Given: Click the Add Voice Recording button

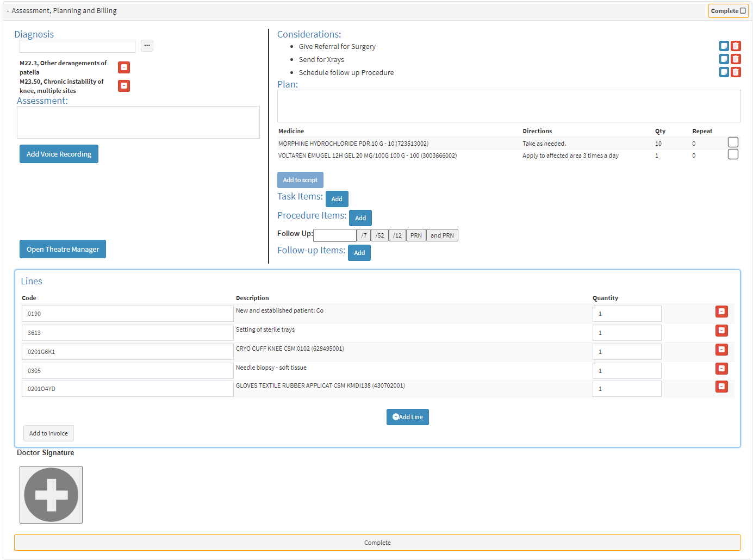Looking at the screenshot, I should coord(59,154).
